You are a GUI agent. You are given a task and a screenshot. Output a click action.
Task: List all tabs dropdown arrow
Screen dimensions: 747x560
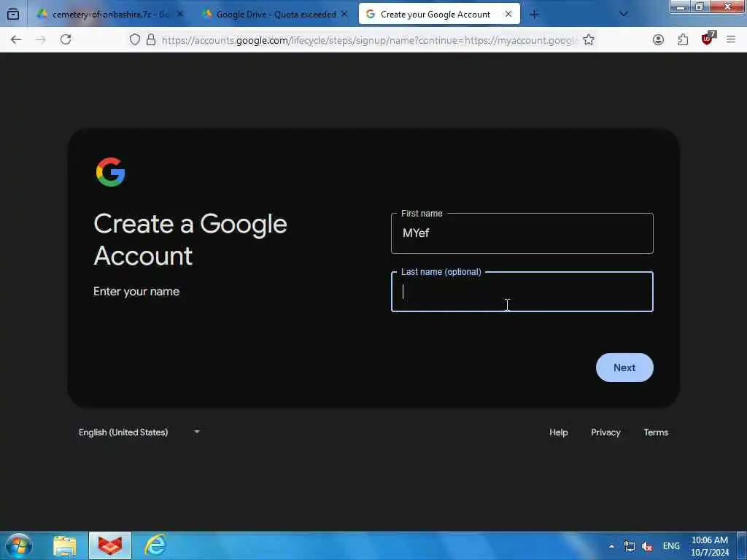coord(623,15)
